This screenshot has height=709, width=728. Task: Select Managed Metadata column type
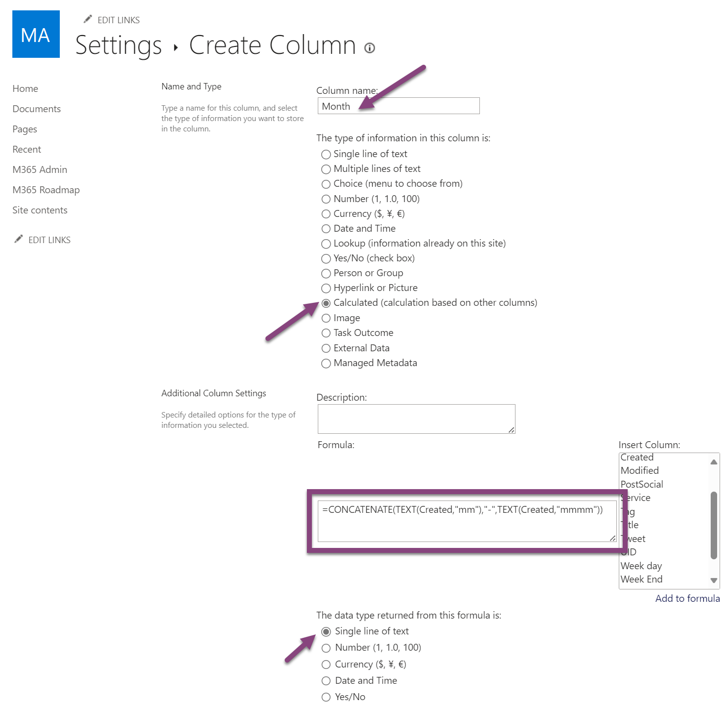(326, 364)
